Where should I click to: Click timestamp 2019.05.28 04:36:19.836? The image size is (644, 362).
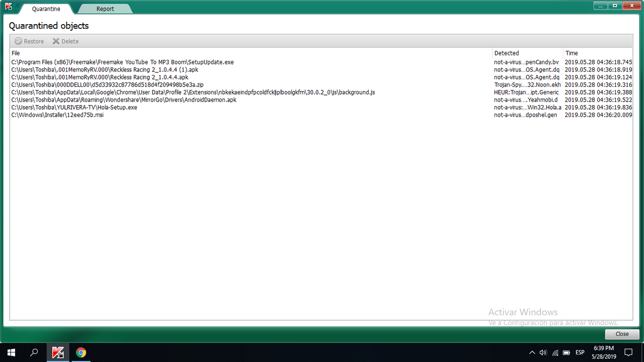pyautogui.click(x=598, y=108)
